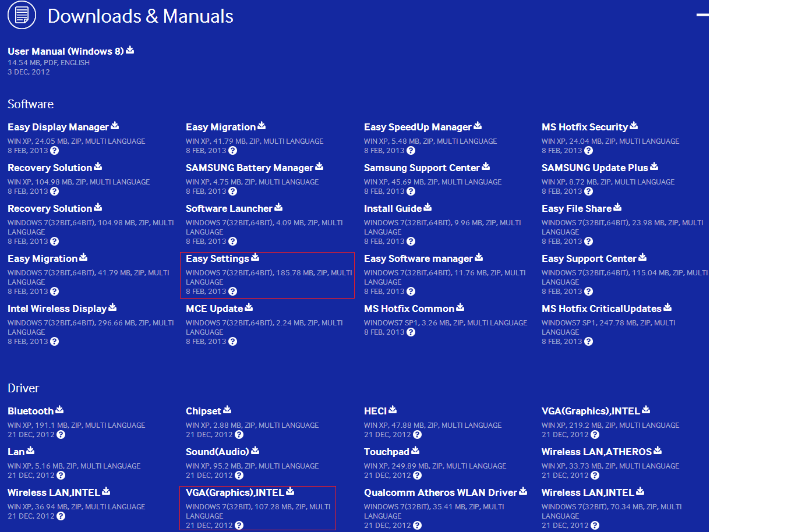Open help icon under Sound(Audio) driver
809x532 pixels.
point(239,476)
